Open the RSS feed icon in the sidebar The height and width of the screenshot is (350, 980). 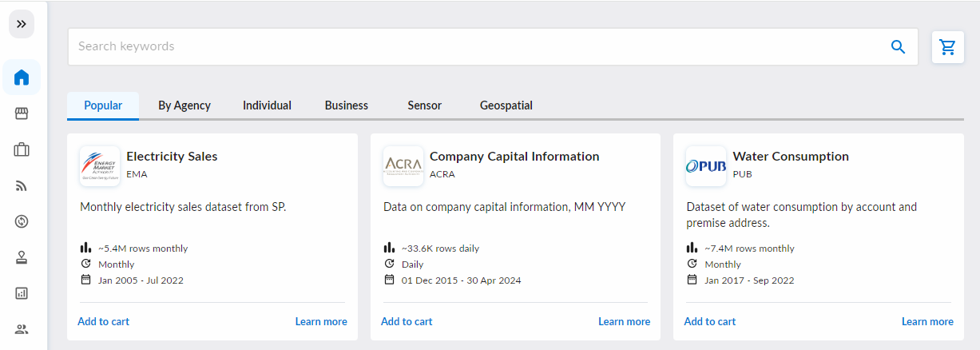[22, 186]
